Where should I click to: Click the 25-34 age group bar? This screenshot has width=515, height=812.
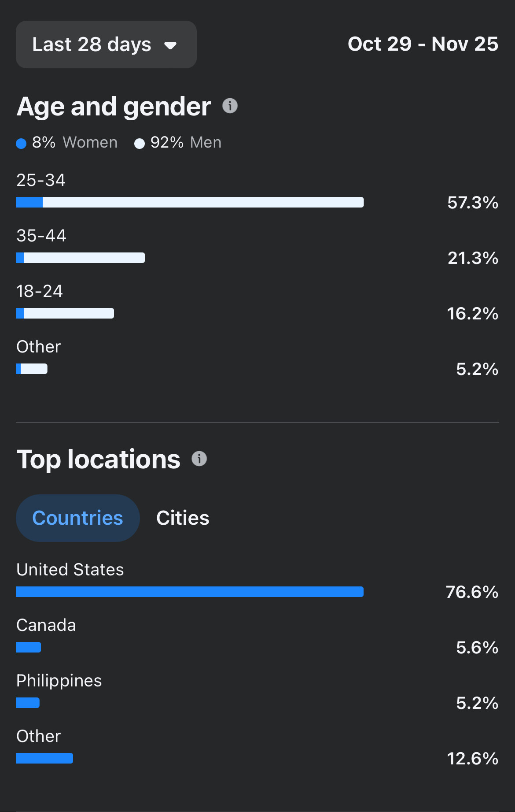(x=190, y=202)
